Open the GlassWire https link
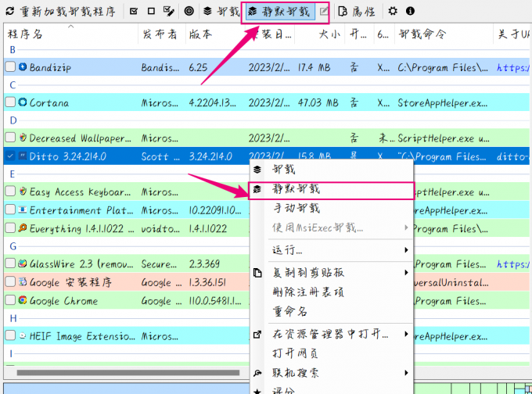Image resolution: width=532 pixels, height=394 pixels. (x=512, y=264)
